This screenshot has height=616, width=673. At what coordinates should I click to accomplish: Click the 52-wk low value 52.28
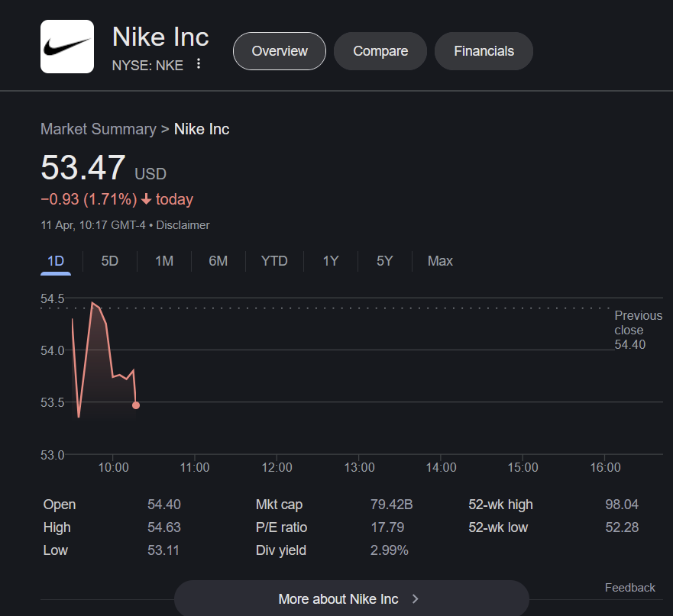(x=622, y=527)
